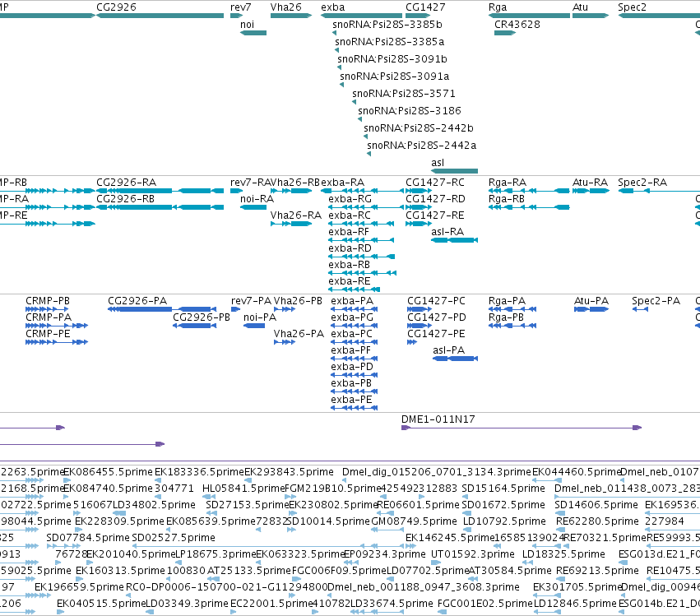Image resolution: width=700 pixels, height=616 pixels.
Task: Click the EK183336.5prime EST label
Action: tap(200, 472)
